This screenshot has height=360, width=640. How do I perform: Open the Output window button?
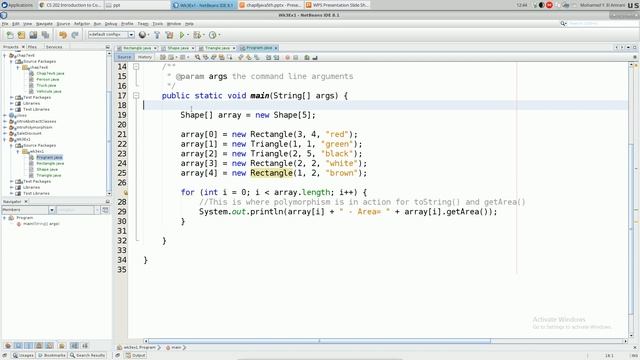[x=136, y=356]
